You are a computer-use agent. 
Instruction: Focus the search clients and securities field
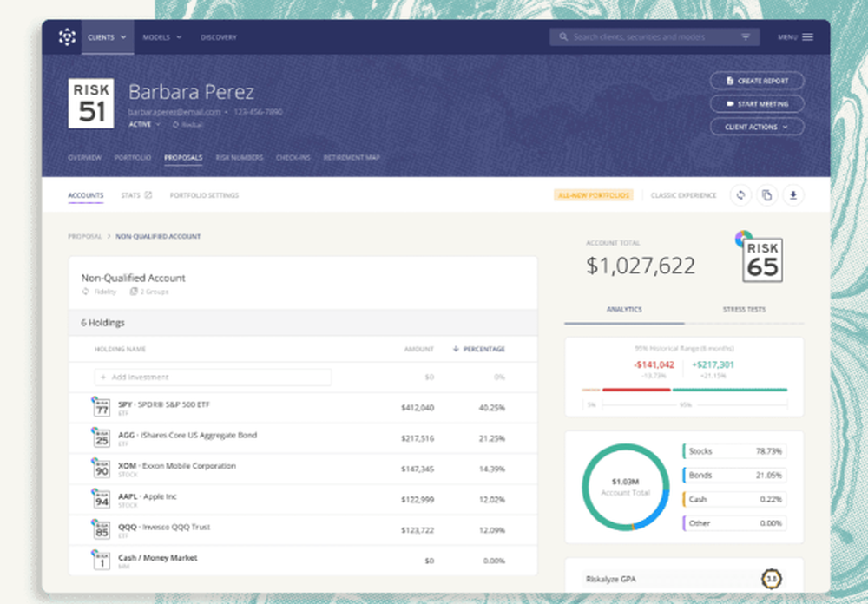[654, 37]
